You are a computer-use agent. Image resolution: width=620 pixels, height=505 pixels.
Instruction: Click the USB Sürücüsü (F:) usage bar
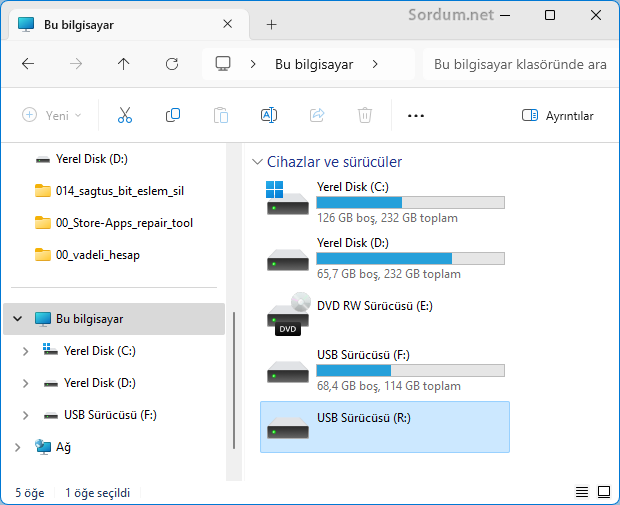point(410,371)
